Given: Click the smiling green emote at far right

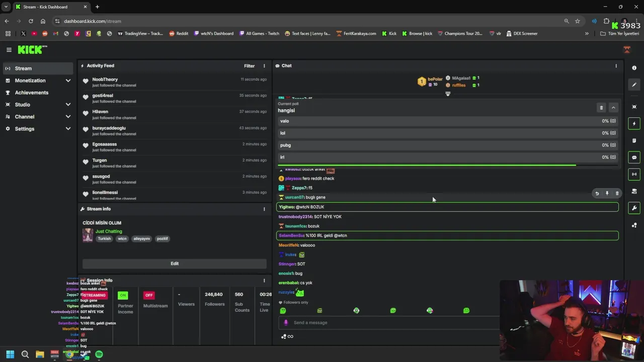Looking at the screenshot, I should pyautogui.click(x=466, y=311).
